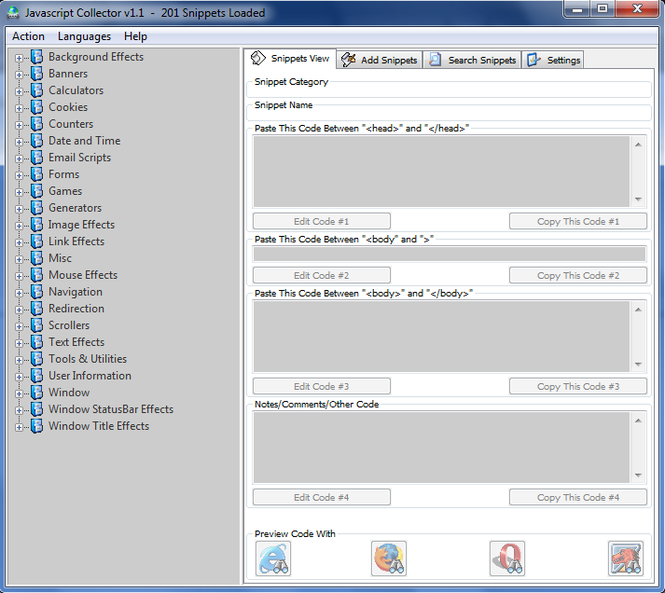Click the Navigation folder icon

[37, 292]
